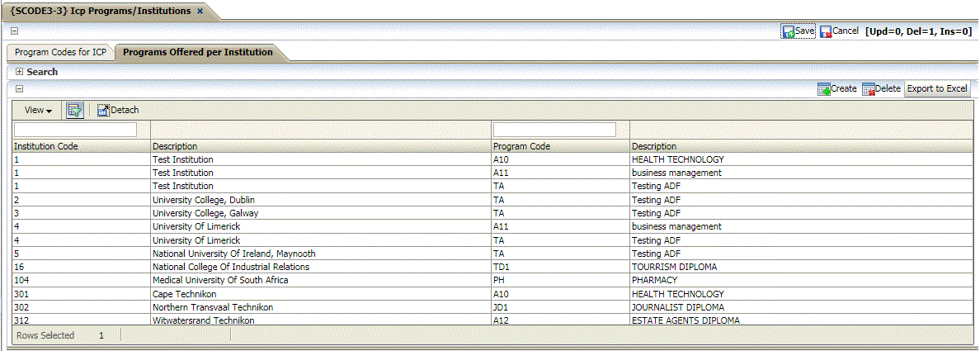
Task: Select the {SCODE3-3} Icp Programs/Institutions tab
Action: click(x=100, y=12)
